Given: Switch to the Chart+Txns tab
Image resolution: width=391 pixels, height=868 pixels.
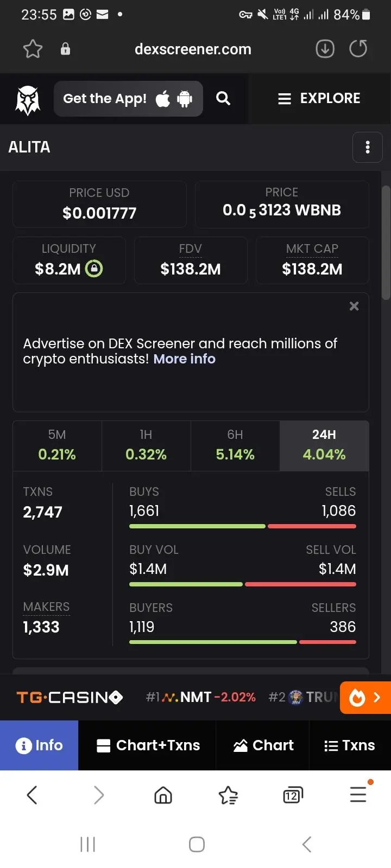Looking at the screenshot, I should (148, 745).
